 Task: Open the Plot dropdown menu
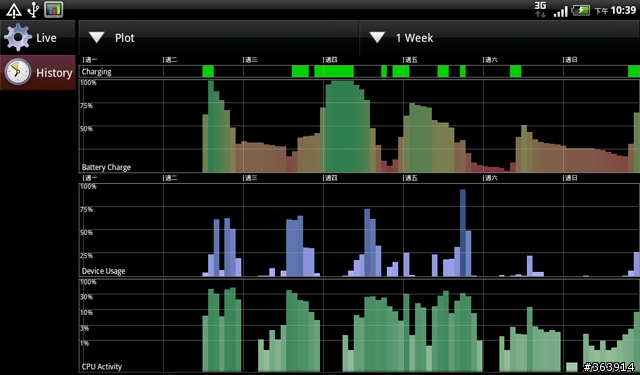coord(219,38)
